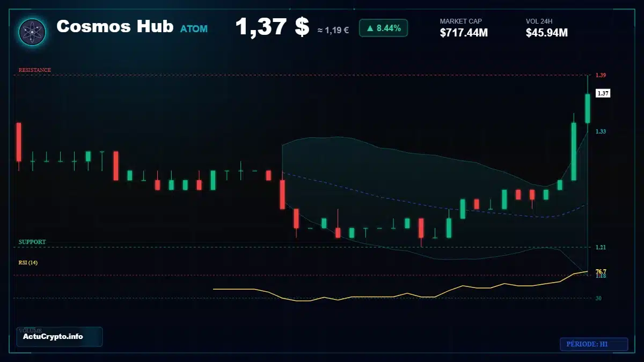Viewport: 644px width, 362px height.
Task: Click the 76.7 RSI value
Action: [601, 272]
